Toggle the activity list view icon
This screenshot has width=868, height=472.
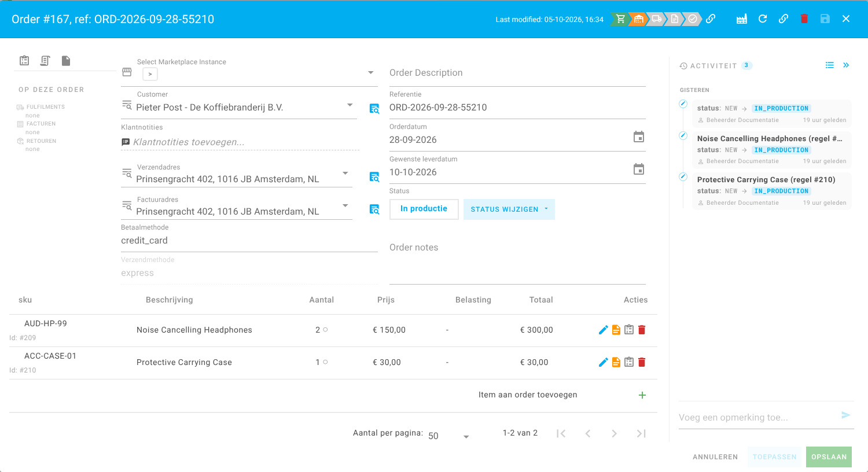point(830,65)
